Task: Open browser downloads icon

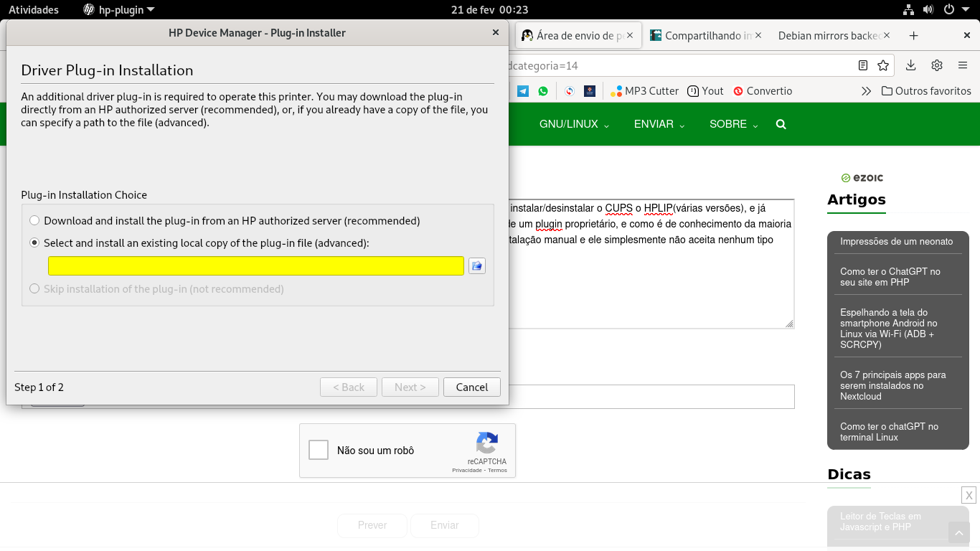Action: [910, 65]
